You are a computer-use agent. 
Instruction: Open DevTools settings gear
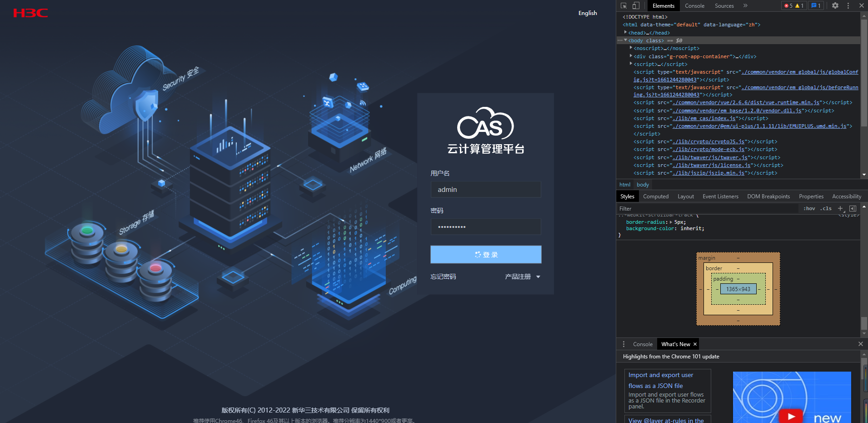tap(835, 6)
